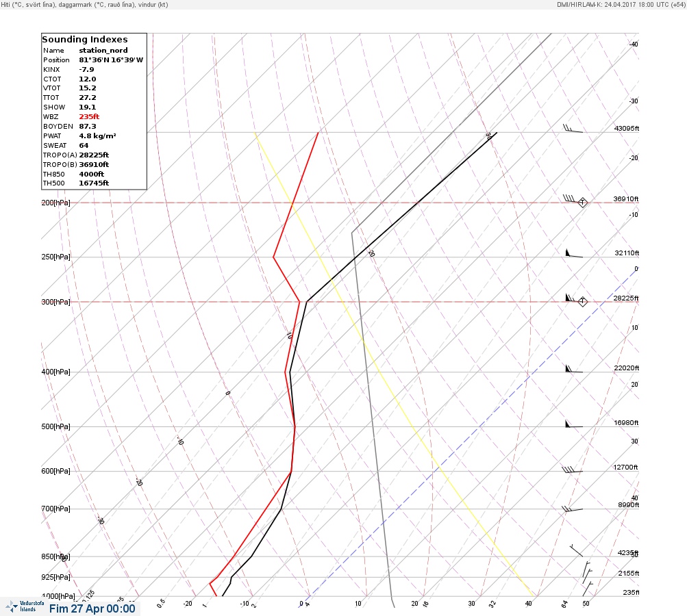Image resolution: width=687 pixels, height=616 pixels.
Task: Click the SWEAT value 64
Action: (84, 146)
